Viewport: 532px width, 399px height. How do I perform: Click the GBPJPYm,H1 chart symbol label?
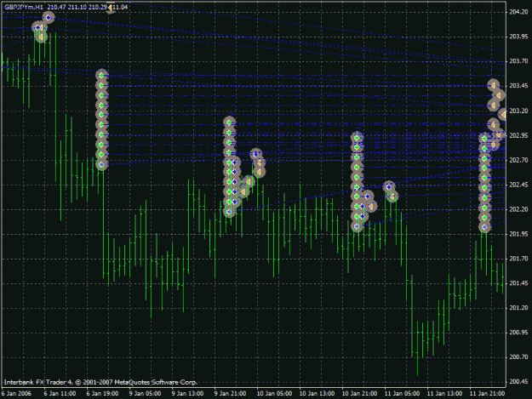(x=24, y=7)
